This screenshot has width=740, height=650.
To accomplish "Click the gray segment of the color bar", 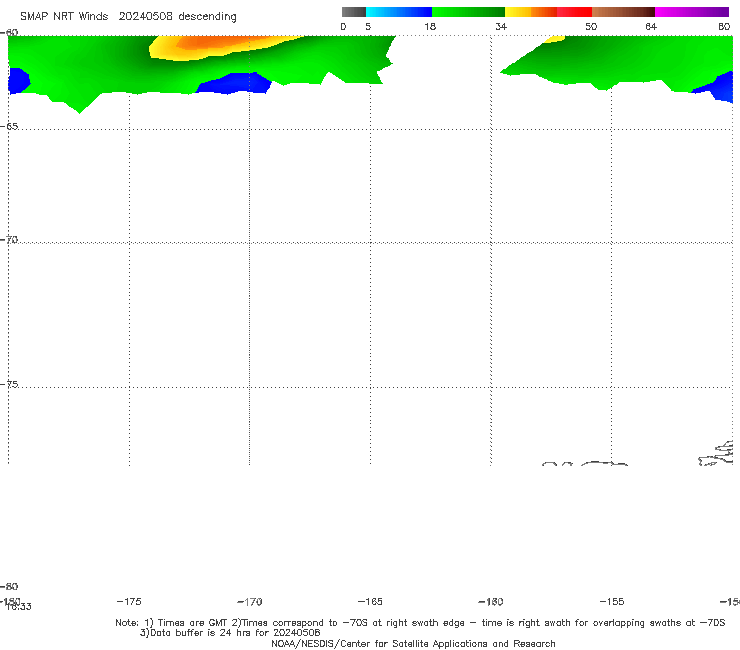I will [x=353, y=12].
